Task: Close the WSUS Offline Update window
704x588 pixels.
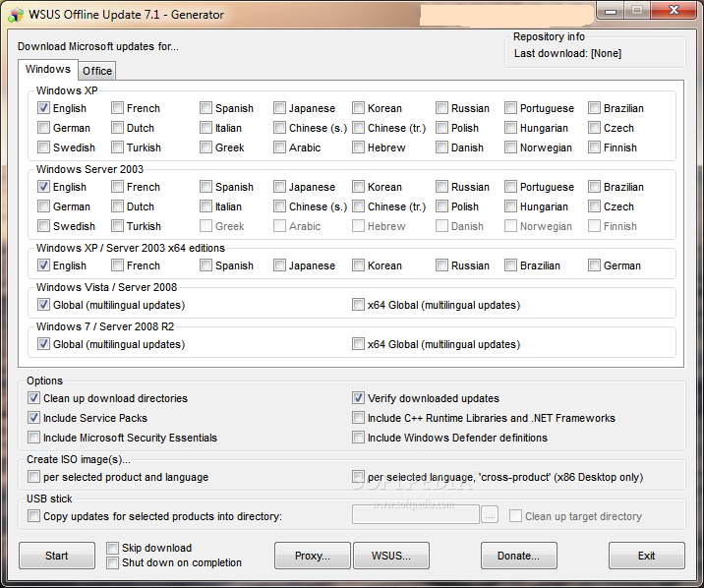Action: pos(674,11)
